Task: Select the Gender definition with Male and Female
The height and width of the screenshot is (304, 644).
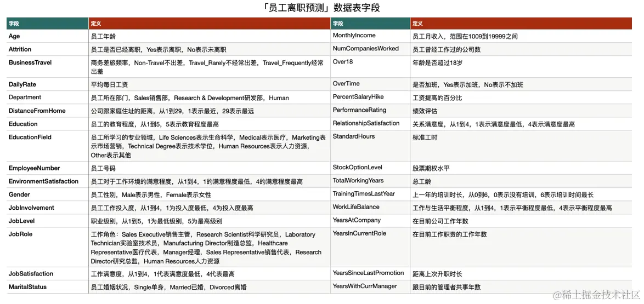Action: [x=151, y=194]
